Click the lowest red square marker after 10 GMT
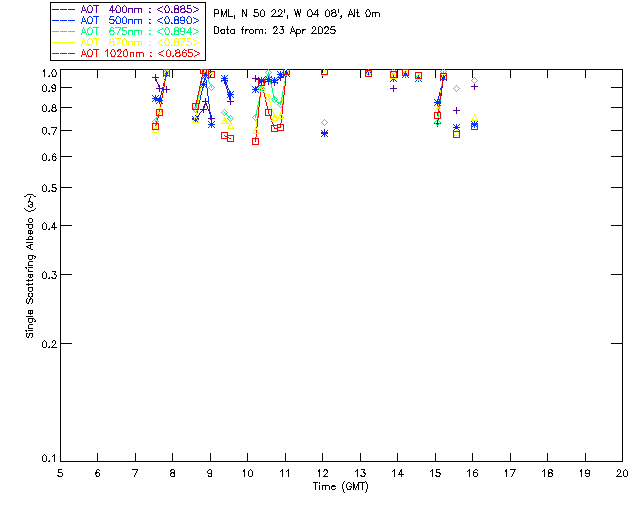 coord(256,142)
